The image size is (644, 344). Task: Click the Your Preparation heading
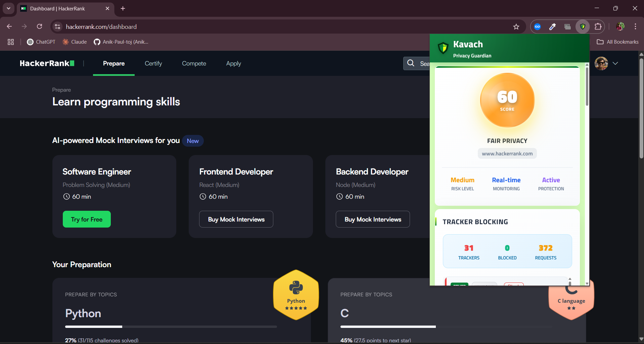pos(82,264)
